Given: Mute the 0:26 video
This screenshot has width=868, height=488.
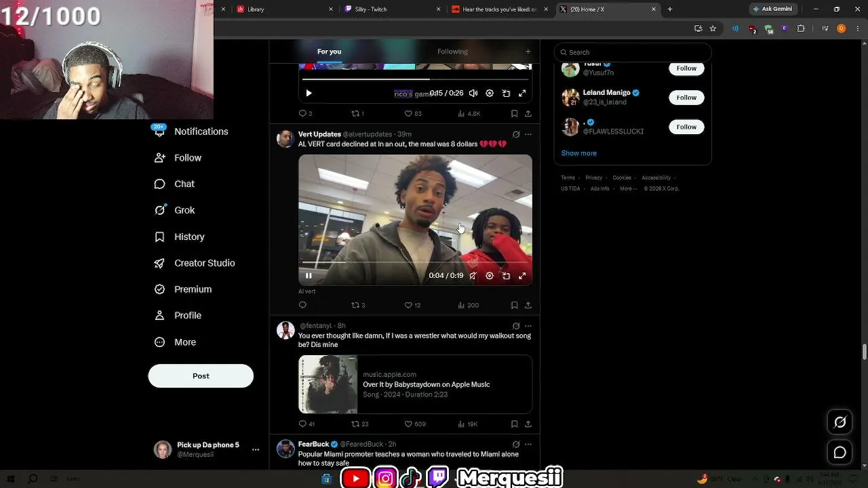Looking at the screenshot, I should (473, 94).
